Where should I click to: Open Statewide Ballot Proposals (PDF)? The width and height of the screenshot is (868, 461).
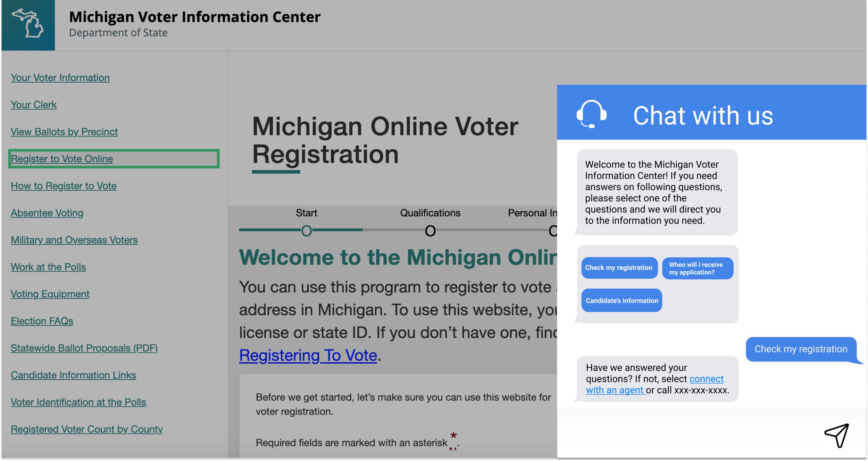point(84,348)
